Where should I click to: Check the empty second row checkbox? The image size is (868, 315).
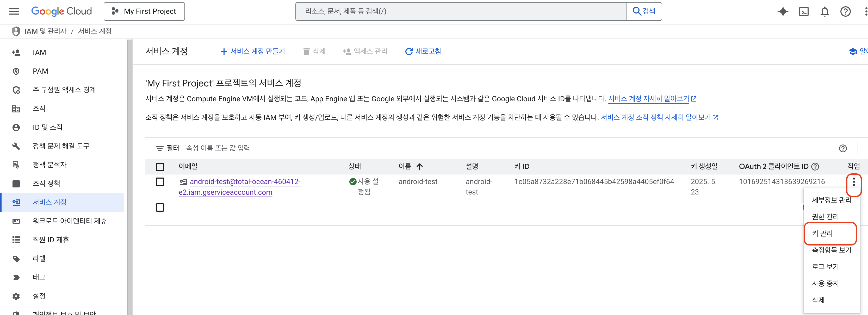point(160,207)
